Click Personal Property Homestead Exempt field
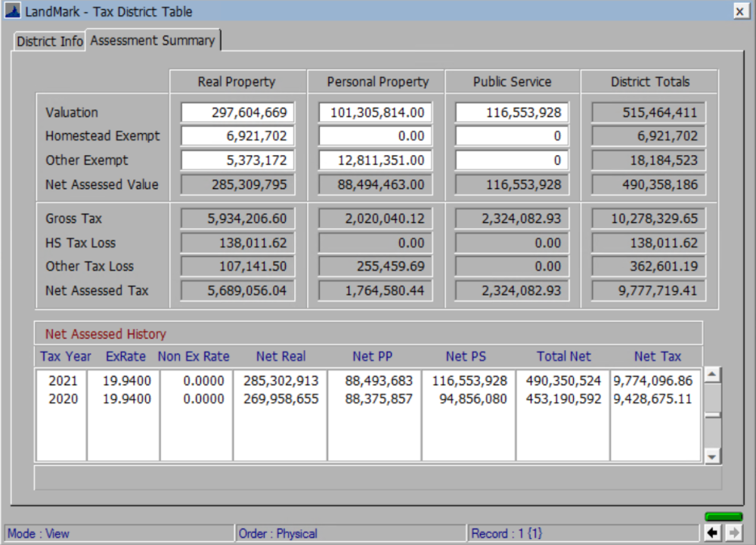756x545 pixels. (375, 136)
